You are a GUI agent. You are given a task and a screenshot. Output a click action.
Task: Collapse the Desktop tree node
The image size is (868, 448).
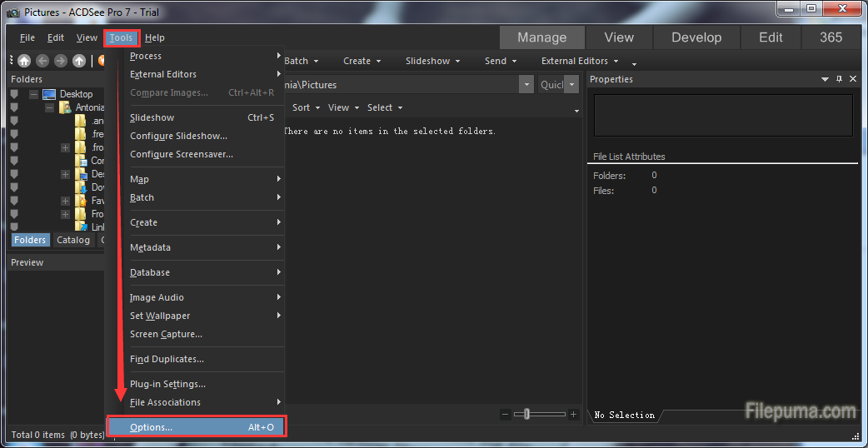(x=33, y=94)
